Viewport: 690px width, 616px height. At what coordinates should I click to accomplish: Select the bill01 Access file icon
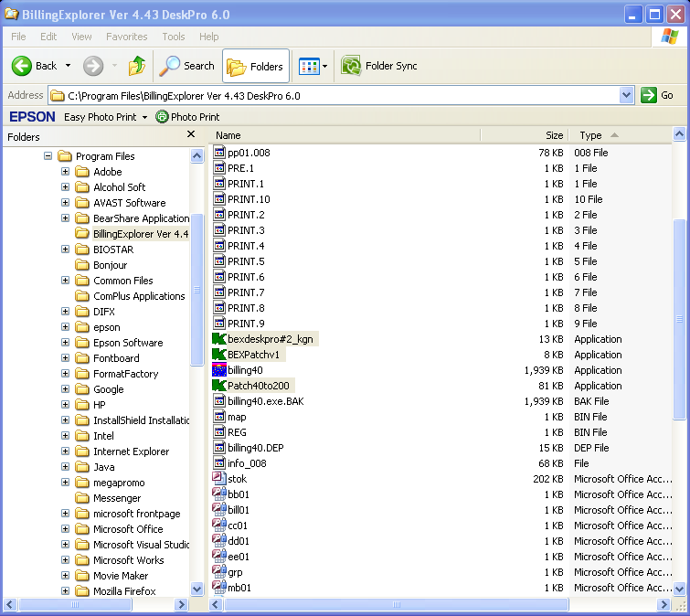click(219, 509)
